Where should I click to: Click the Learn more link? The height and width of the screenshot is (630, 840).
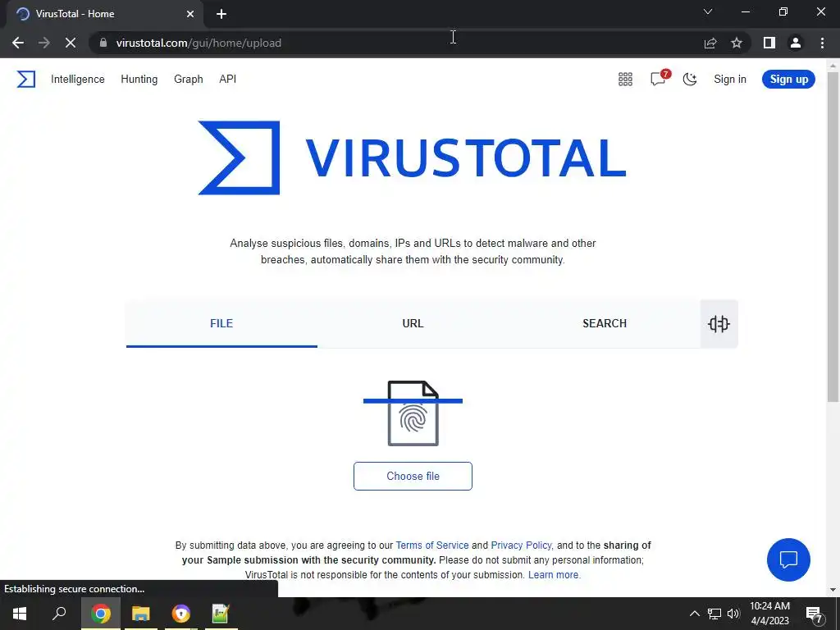tap(554, 575)
